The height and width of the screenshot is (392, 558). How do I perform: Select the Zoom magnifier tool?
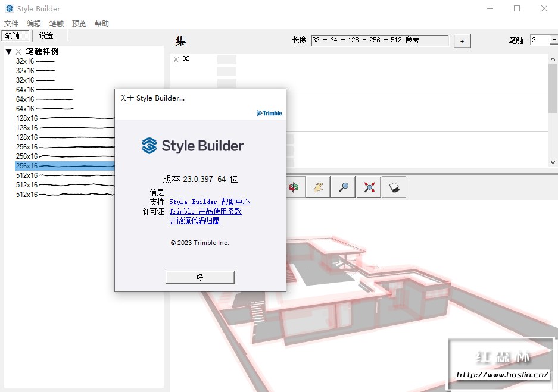click(343, 187)
